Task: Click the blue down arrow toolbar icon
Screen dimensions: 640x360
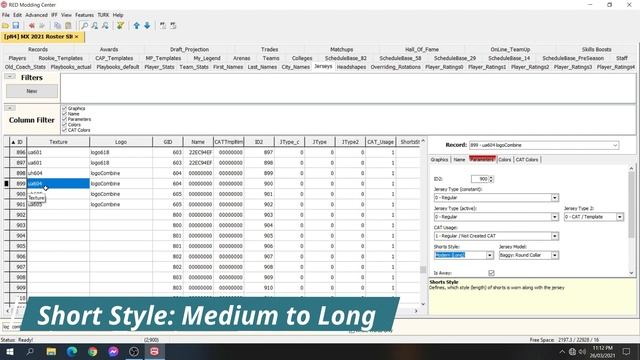Action: [x=147, y=26]
